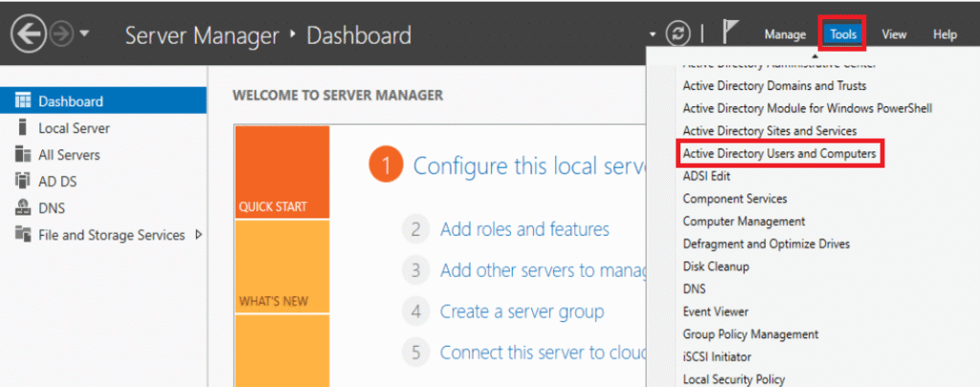Click Server Manager breadcrumb title text
This screenshot has width=980, height=387.
[x=202, y=35]
